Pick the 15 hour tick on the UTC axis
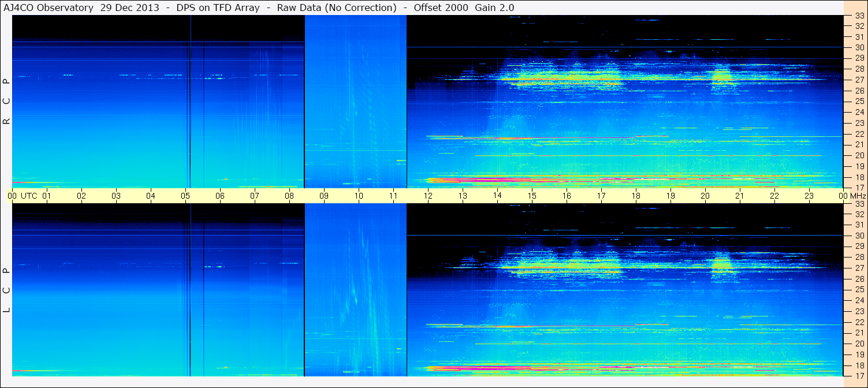 (532, 196)
